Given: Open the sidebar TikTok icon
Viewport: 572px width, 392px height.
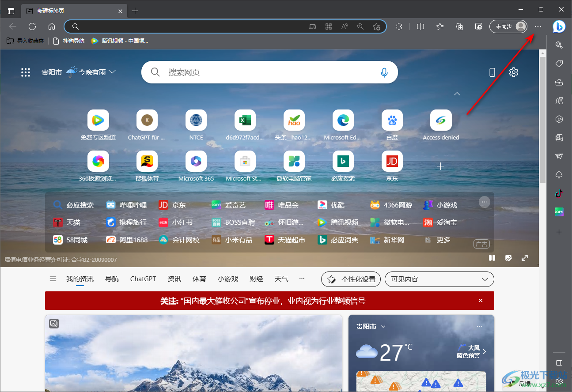Looking at the screenshot, I should pos(559,193).
